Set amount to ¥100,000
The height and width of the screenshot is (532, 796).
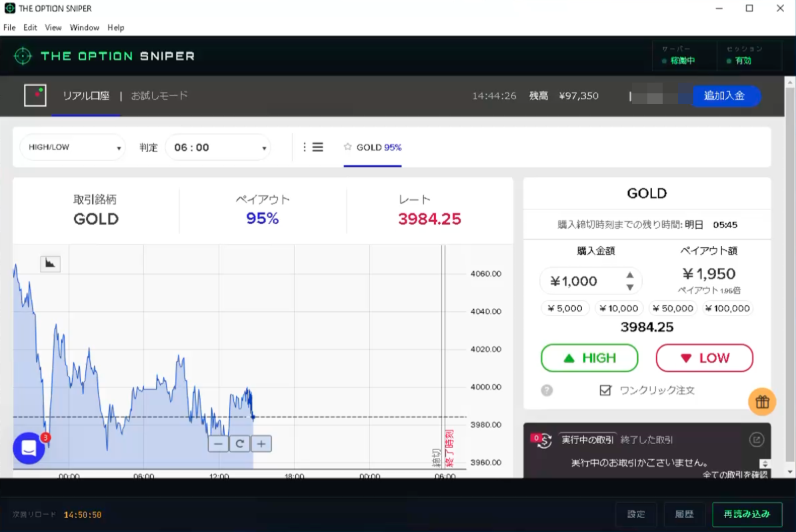[727, 308]
